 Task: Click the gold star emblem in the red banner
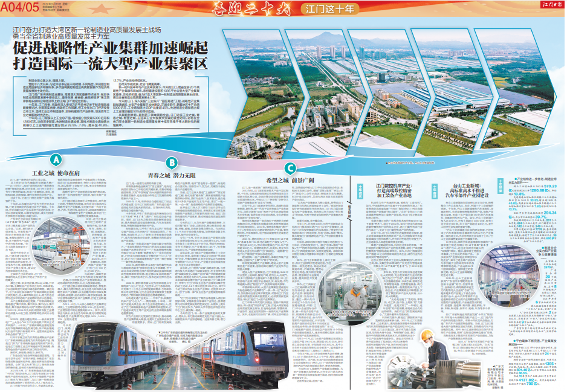coord(102,8)
